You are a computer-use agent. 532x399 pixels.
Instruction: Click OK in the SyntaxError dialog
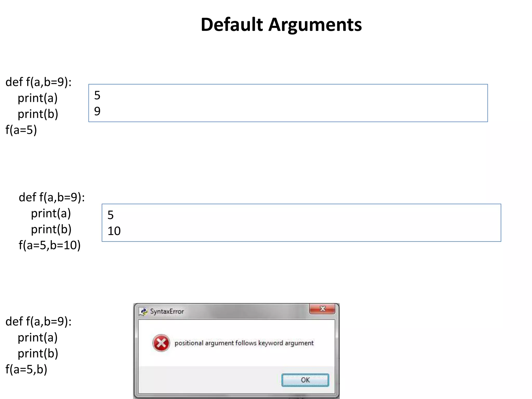305,380
